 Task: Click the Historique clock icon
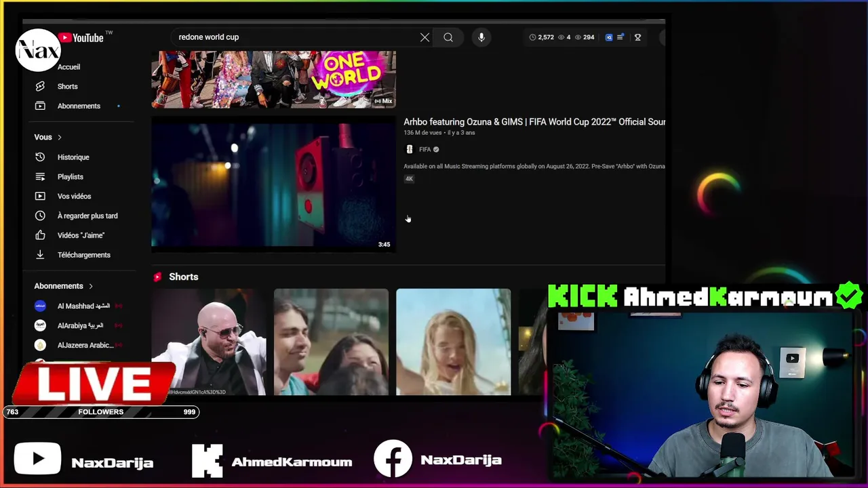(40, 157)
